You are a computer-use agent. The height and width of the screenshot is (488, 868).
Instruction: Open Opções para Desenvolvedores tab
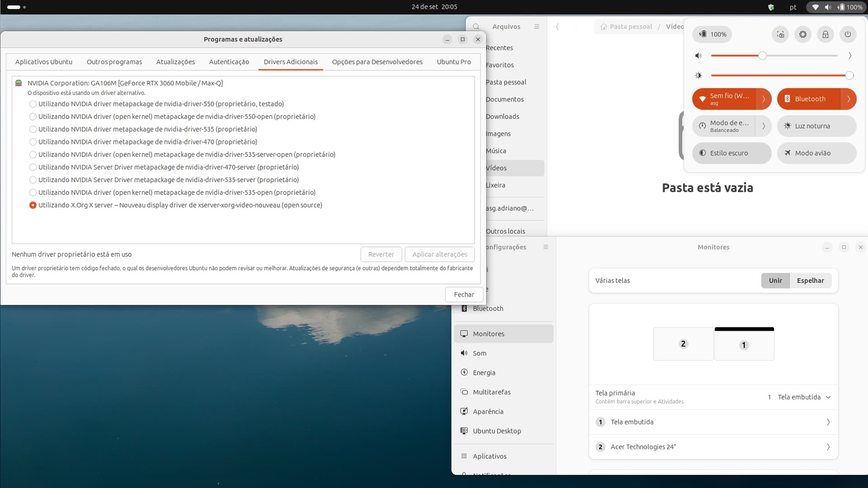click(377, 62)
